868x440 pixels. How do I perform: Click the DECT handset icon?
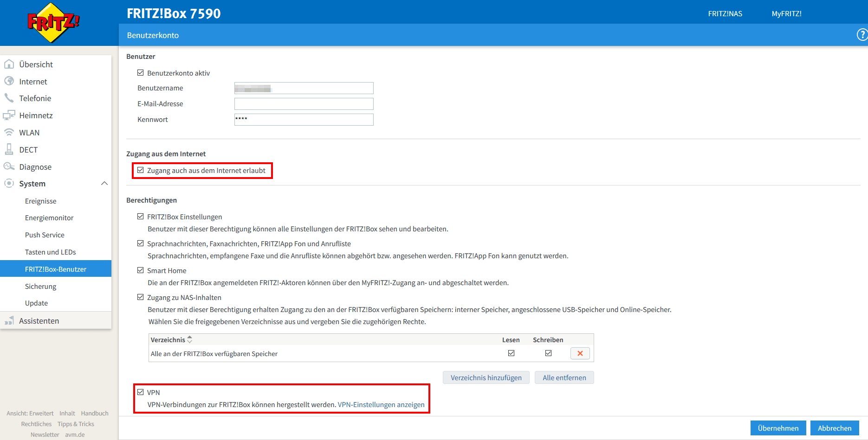(x=9, y=149)
